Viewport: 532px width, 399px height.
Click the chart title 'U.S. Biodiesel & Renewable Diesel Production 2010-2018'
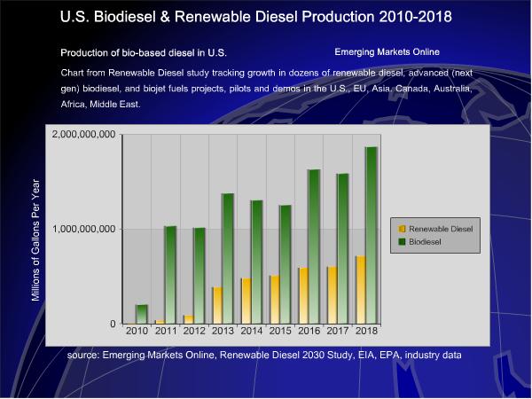(256, 17)
